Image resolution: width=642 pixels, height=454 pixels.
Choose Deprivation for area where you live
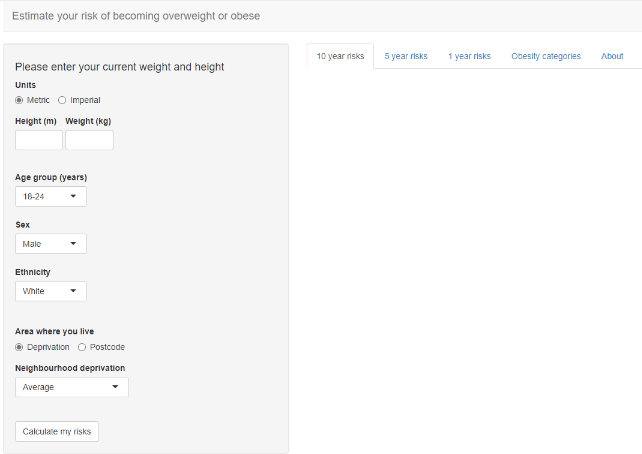19,347
